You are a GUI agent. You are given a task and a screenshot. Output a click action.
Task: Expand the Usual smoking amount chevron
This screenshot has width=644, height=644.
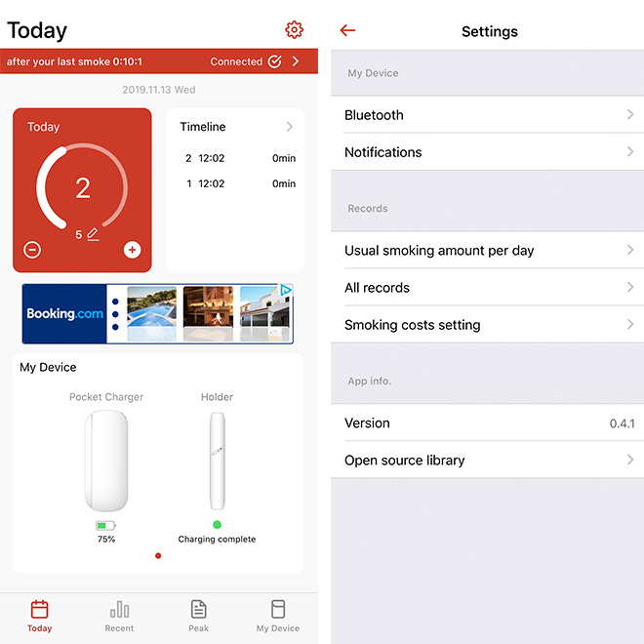point(630,250)
